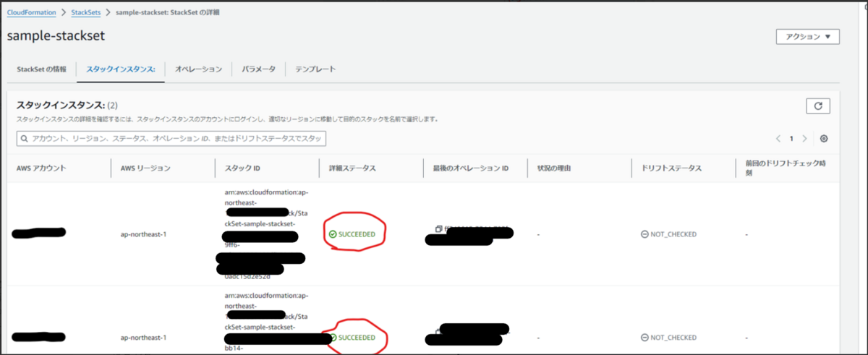The width and height of the screenshot is (868, 355).
Task: Click the スタック ID column header
Action: coord(242,168)
